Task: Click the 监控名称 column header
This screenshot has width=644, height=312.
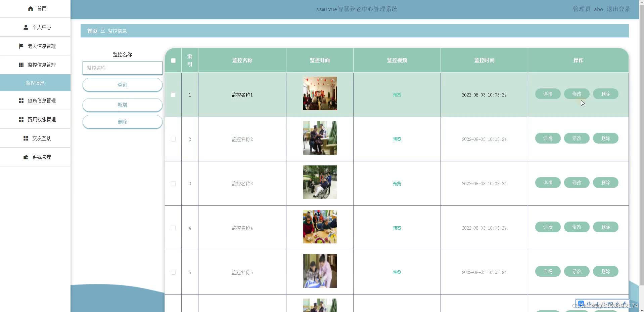Action: tap(242, 60)
